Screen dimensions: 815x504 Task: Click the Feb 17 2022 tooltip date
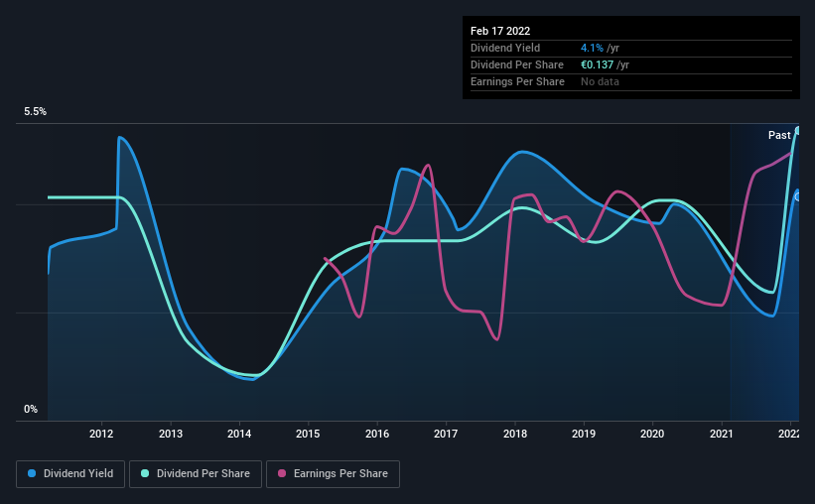pyautogui.click(x=500, y=31)
